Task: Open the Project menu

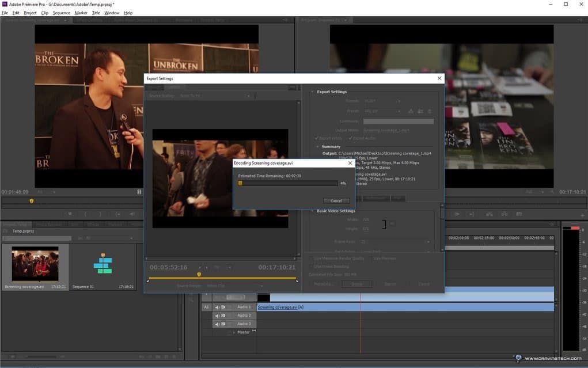Action: point(30,13)
